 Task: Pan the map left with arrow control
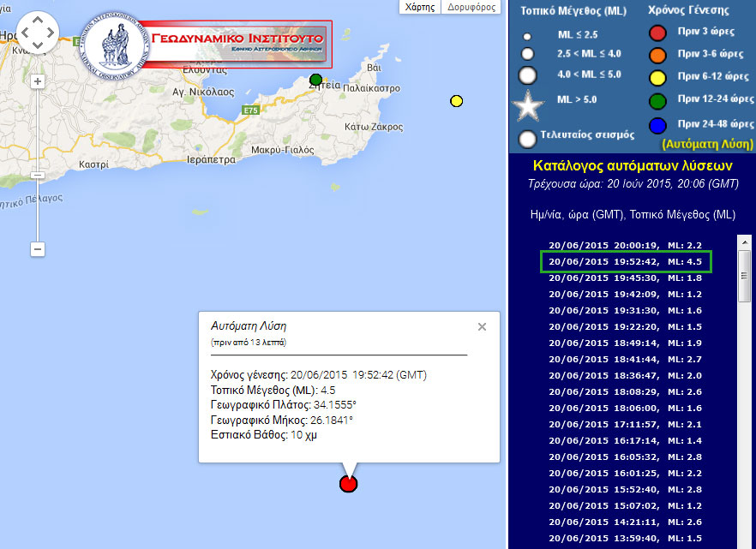(x=25, y=33)
